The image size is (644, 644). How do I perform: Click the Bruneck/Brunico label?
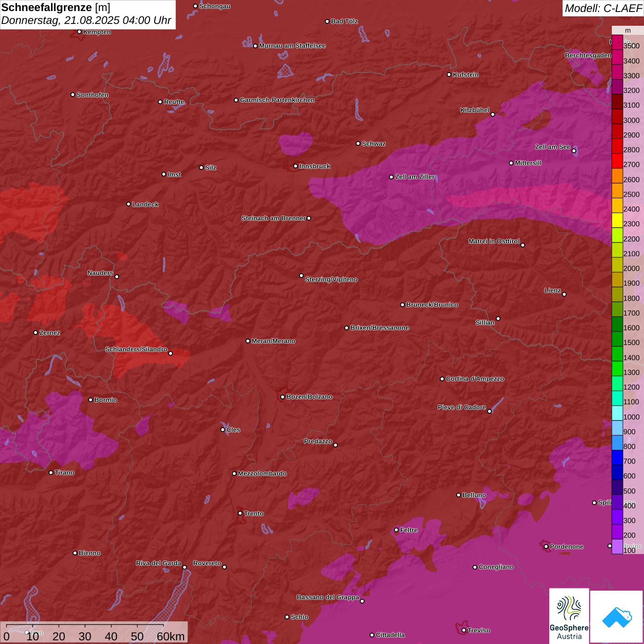432,305
